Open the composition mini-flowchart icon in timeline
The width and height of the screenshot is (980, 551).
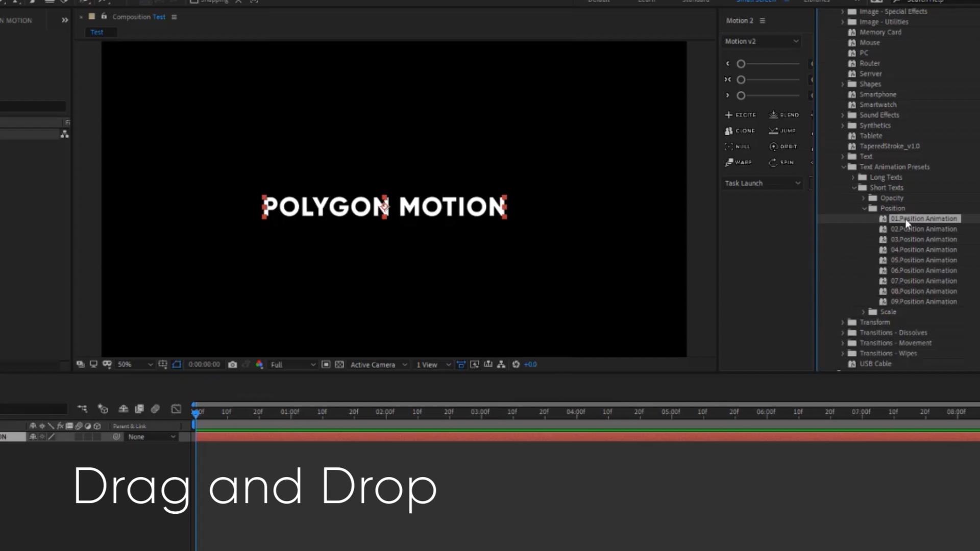pyautogui.click(x=82, y=409)
